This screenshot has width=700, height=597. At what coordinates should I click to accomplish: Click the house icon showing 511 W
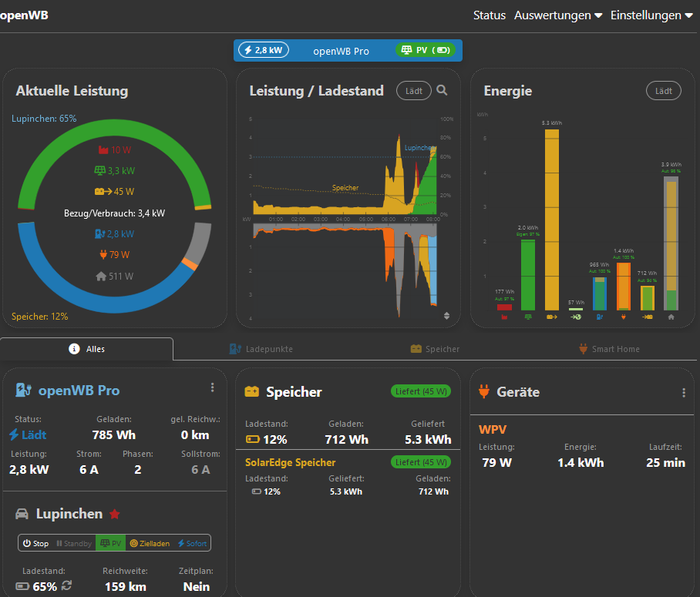(101, 277)
